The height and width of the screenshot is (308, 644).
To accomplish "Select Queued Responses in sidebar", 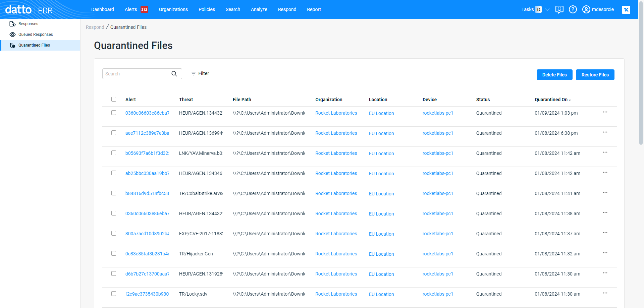I will click(36, 35).
